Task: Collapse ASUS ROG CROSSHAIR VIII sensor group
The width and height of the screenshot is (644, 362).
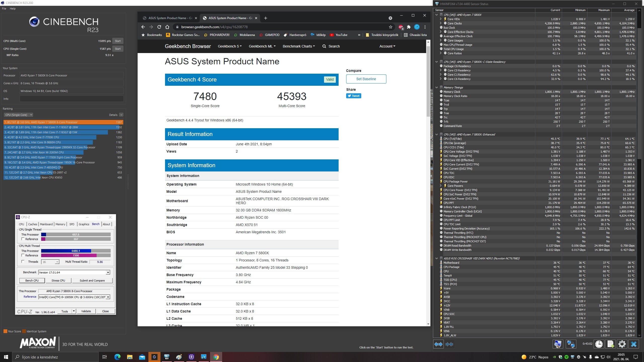Action: point(436,258)
